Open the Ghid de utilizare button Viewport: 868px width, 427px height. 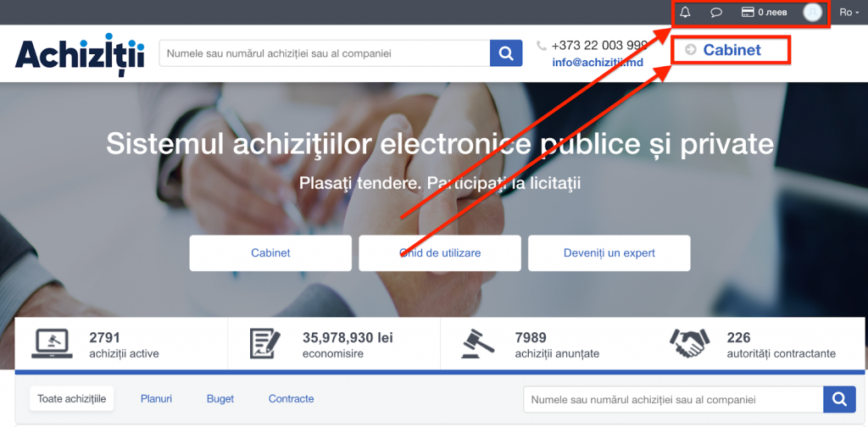[x=440, y=253]
